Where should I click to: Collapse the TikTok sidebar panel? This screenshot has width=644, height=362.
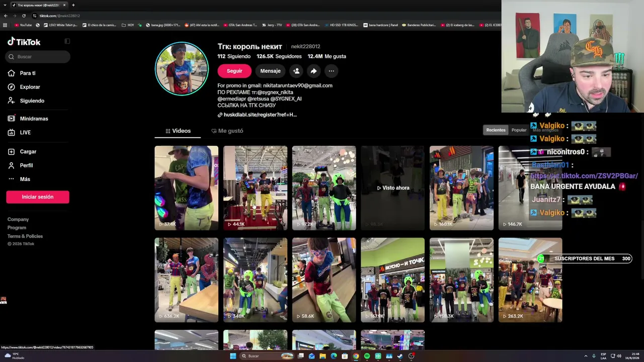[x=67, y=41]
